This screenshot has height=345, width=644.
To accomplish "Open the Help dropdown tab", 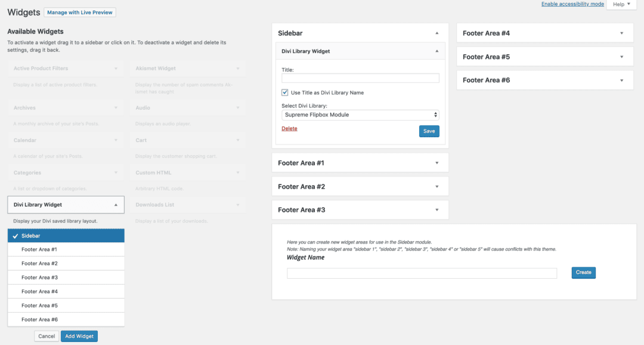I will tap(621, 4).
